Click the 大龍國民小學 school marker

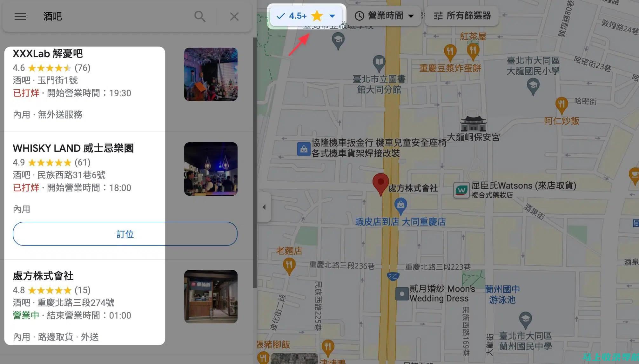point(533,86)
